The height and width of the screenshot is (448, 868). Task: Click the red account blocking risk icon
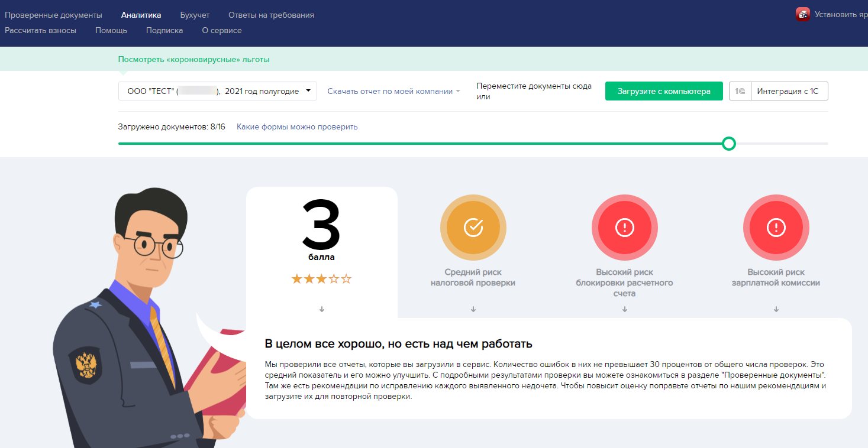click(624, 228)
